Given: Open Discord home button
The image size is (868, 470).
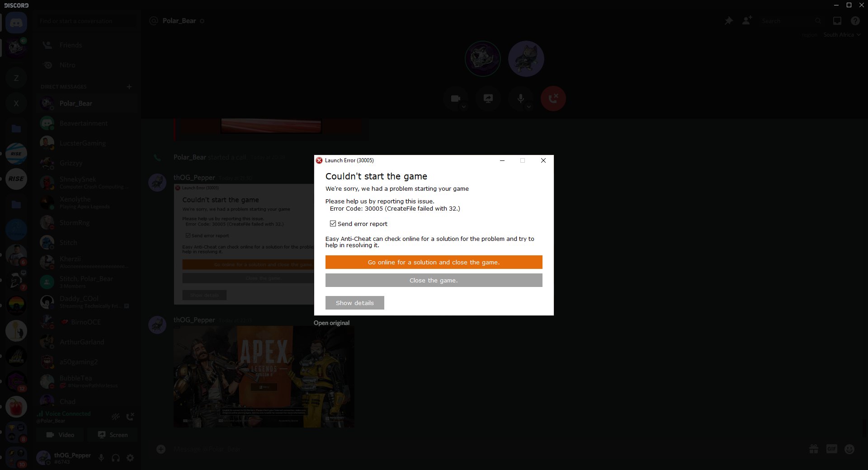Looking at the screenshot, I should tap(16, 23).
